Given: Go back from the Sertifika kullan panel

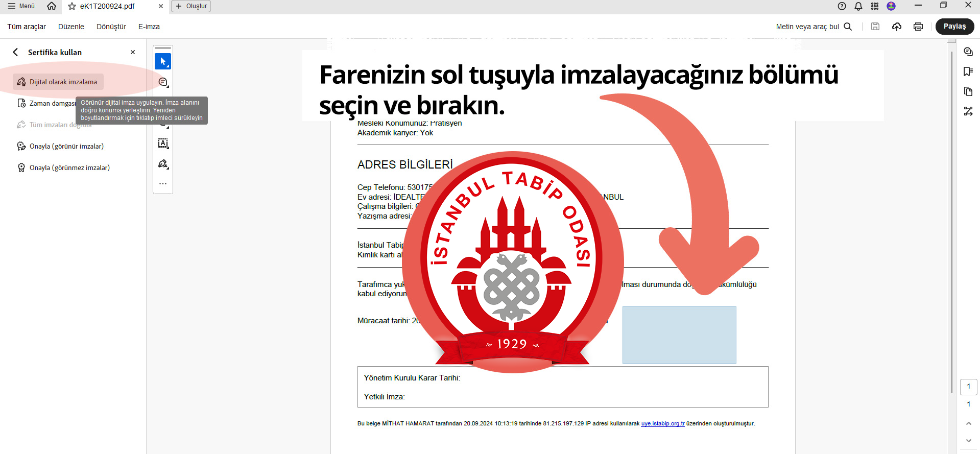Looking at the screenshot, I should (15, 52).
